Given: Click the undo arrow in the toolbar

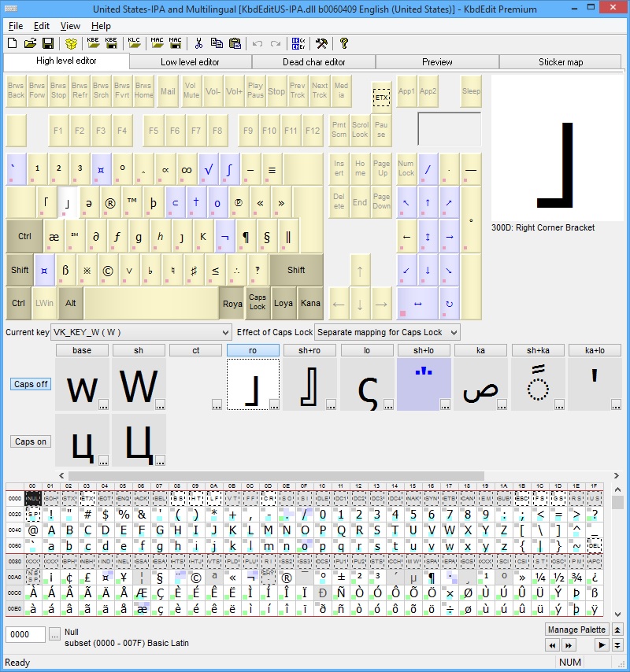Looking at the screenshot, I should 258,44.
